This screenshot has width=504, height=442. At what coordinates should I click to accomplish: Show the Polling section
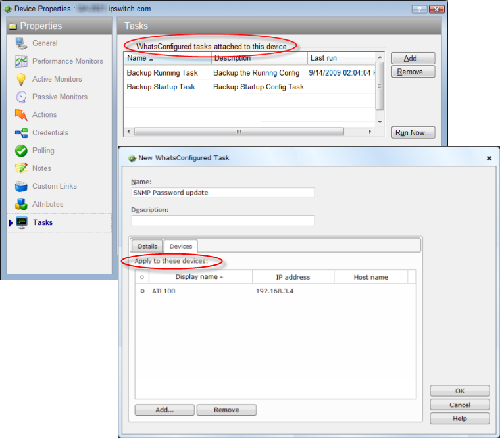pos(43,151)
